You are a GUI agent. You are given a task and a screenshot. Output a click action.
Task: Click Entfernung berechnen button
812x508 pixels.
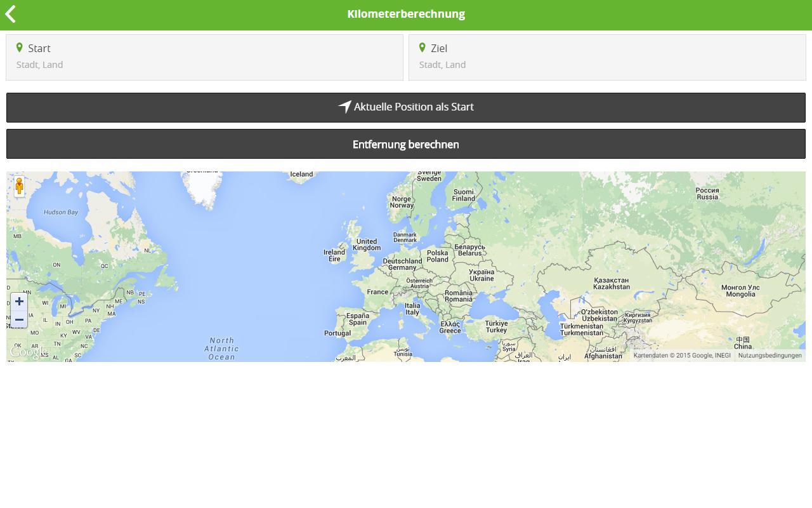406,144
